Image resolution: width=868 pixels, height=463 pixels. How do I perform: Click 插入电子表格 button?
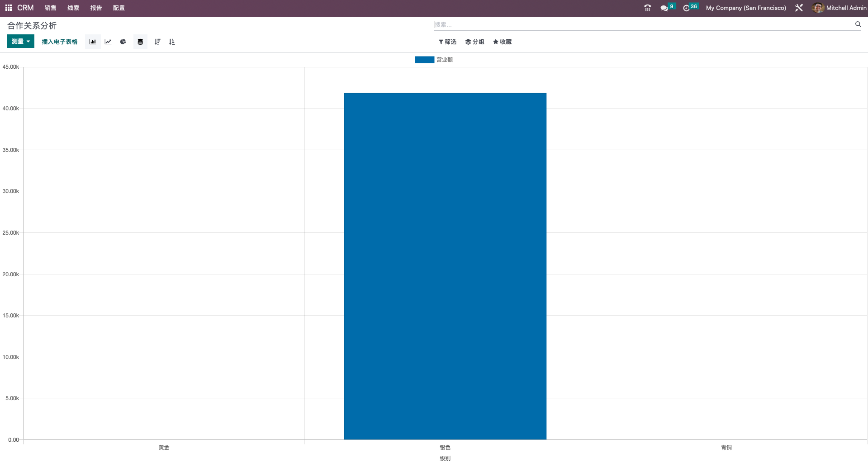point(60,42)
